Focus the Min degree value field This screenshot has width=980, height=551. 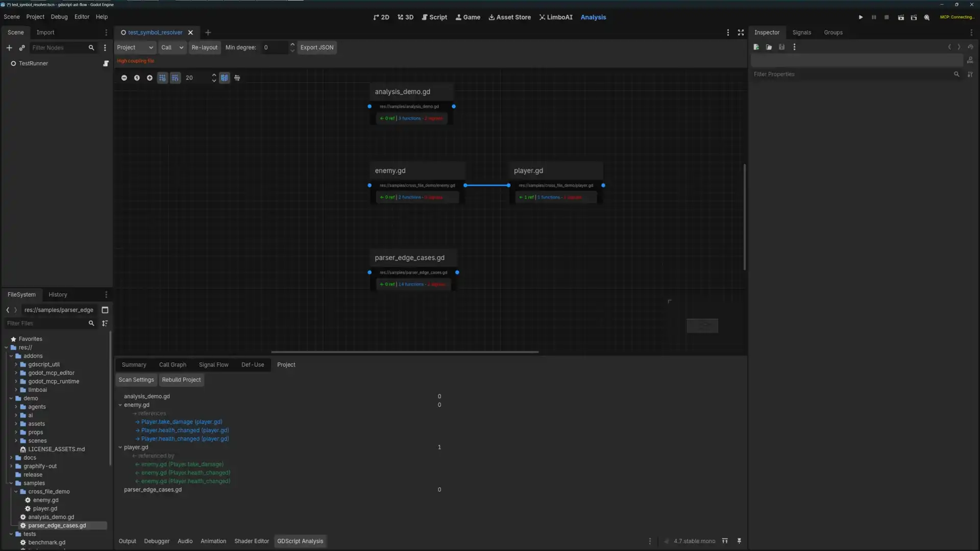click(275, 47)
